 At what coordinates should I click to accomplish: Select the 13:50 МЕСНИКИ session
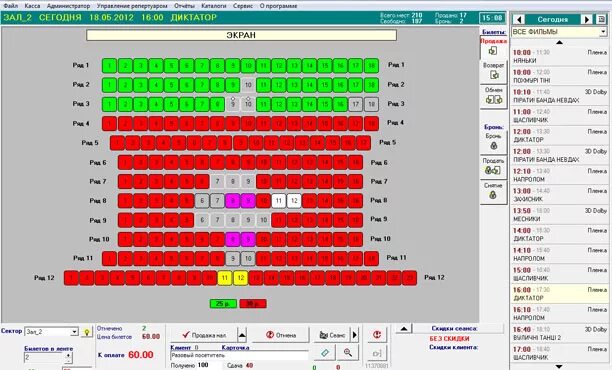[x=560, y=215]
